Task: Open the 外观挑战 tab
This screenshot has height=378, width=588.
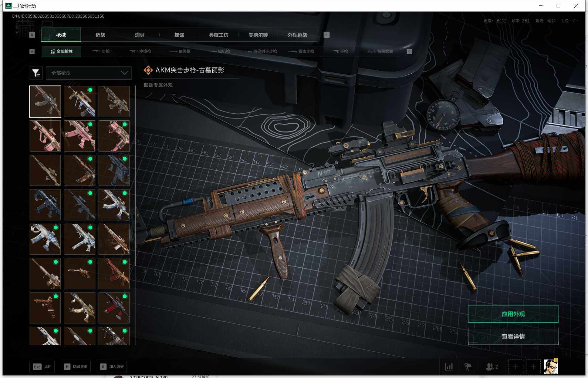Action: (x=298, y=35)
